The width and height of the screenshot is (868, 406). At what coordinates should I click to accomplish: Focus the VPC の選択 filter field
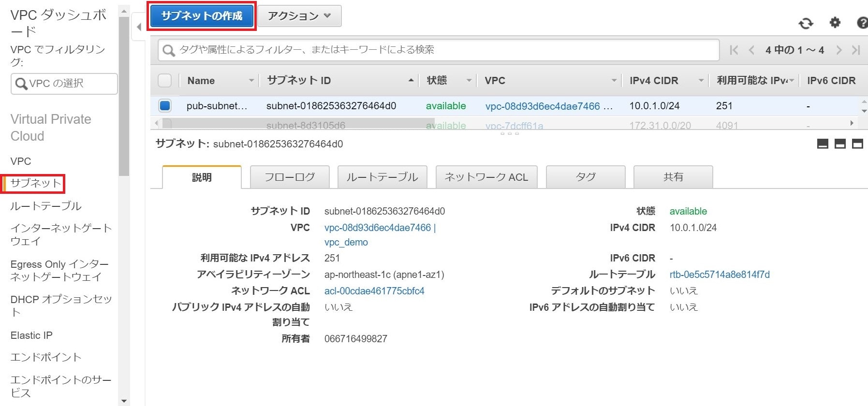pyautogui.click(x=64, y=84)
